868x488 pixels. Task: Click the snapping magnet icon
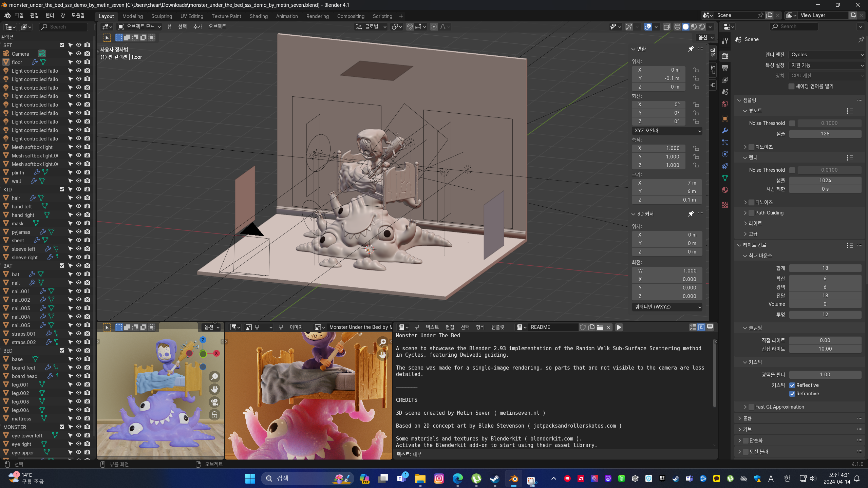410,26
